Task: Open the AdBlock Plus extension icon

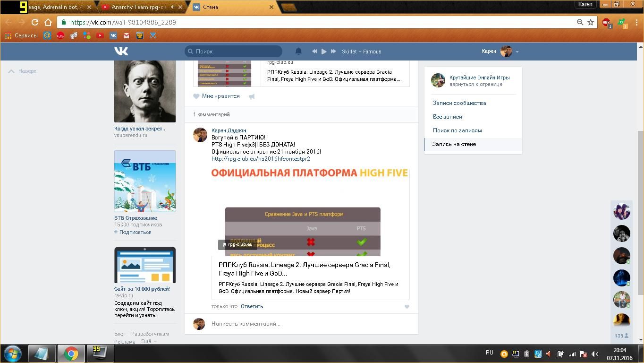Action: (606, 22)
